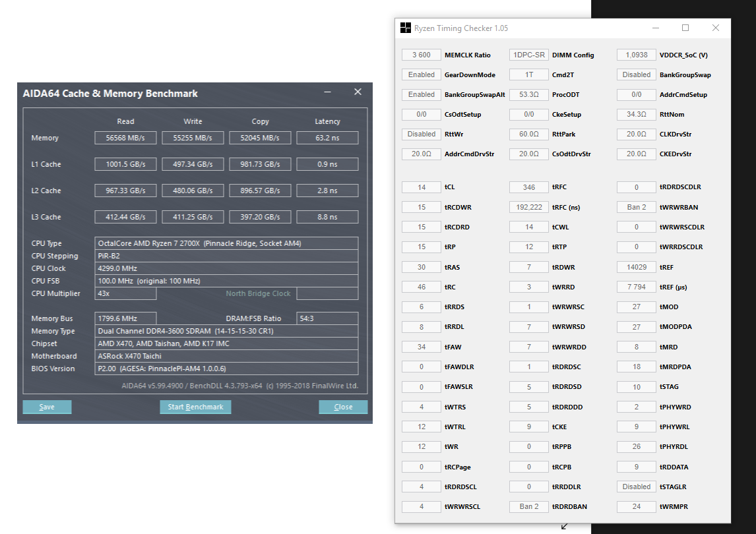This screenshot has height=534, width=756.
Task: Click the tPHYRDL value 26
Action: (x=637, y=447)
